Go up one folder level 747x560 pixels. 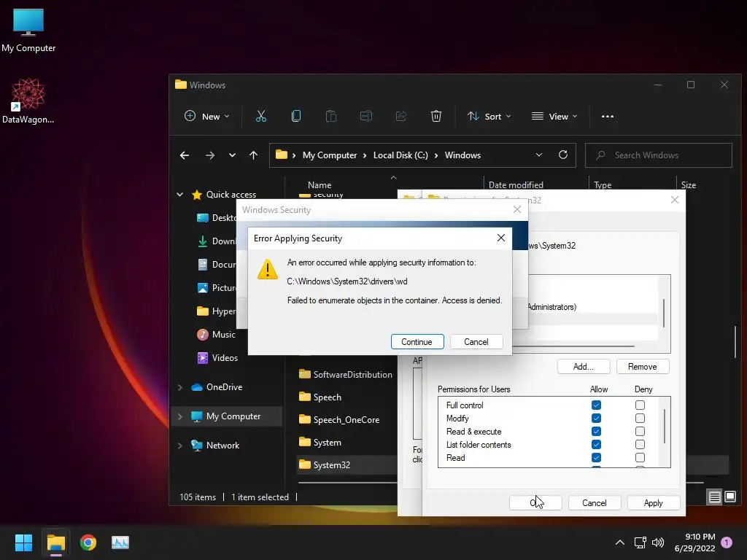click(x=253, y=155)
